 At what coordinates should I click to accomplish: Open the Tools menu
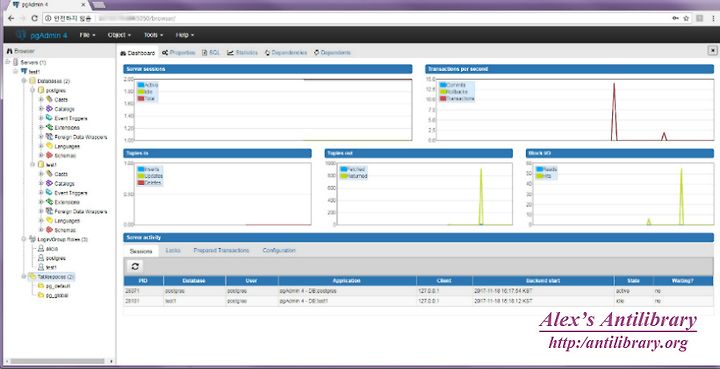(153, 35)
